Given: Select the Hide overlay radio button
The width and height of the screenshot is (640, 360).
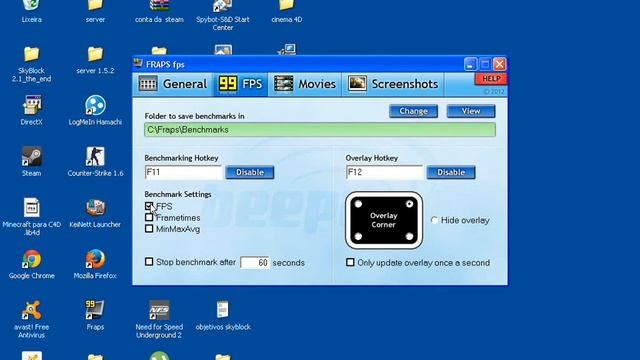Looking at the screenshot, I should (x=434, y=220).
